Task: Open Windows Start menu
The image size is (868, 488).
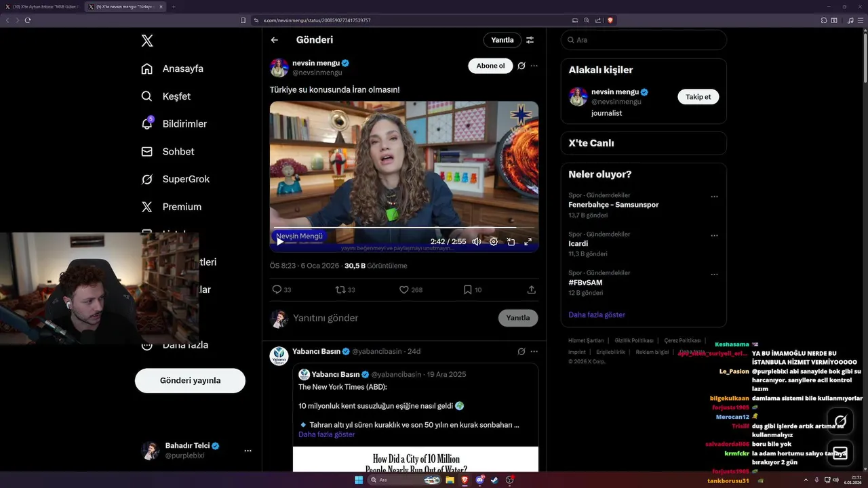Action: tap(358, 480)
